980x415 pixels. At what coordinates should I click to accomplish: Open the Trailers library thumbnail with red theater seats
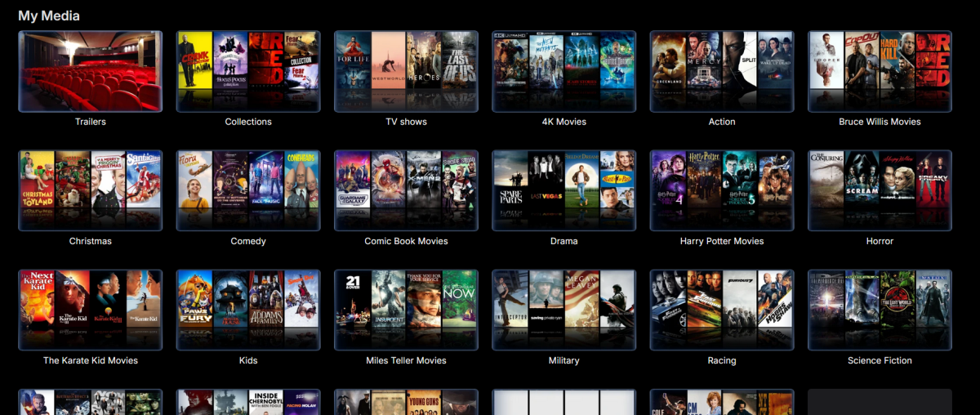pos(91,71)
